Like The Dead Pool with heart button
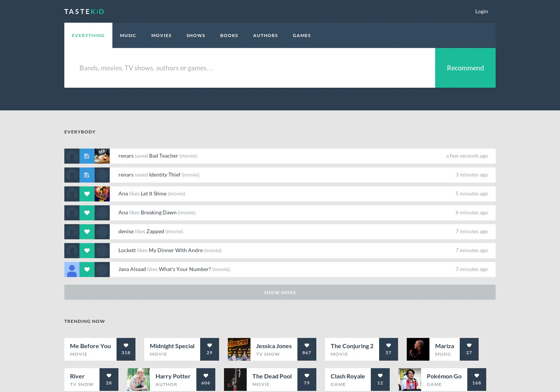The width and height of the screenshot is (560, 392). click(307, 380)
